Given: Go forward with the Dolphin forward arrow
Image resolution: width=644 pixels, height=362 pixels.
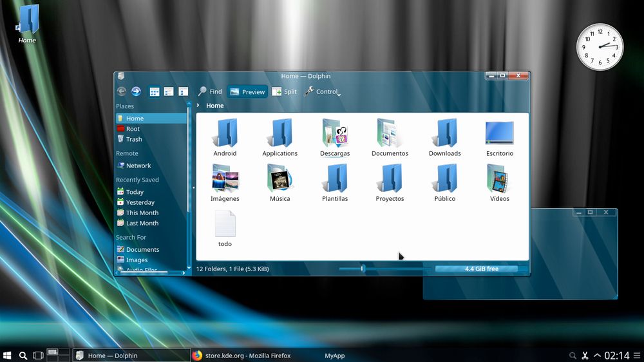Looking at the screenshot, I should (136, 91).
